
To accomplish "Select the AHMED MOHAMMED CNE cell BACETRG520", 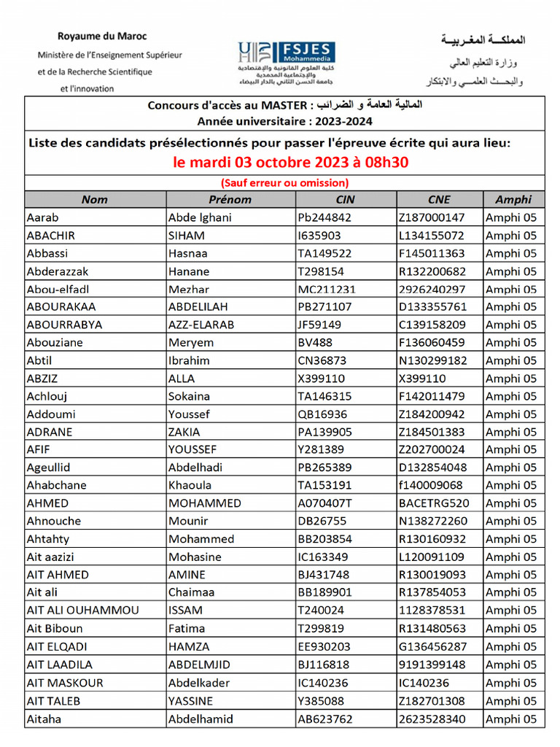I will tap(439, 503).
